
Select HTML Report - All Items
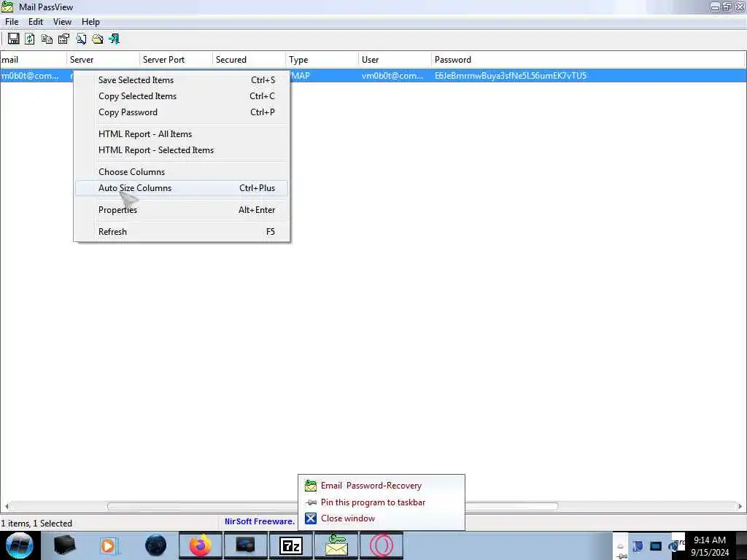tap(182, 134)
